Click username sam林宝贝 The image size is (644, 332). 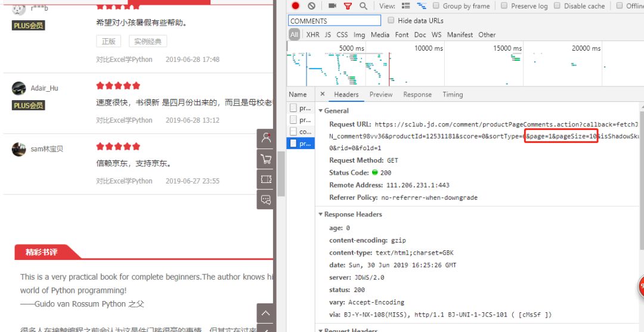click(x=47, y=149)
